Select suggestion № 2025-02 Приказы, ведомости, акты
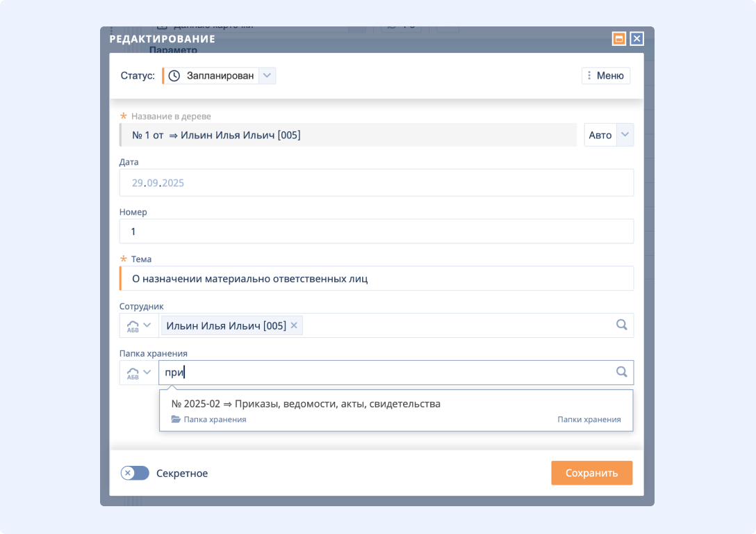Screen dimensions: 756x534 [306, 404]
